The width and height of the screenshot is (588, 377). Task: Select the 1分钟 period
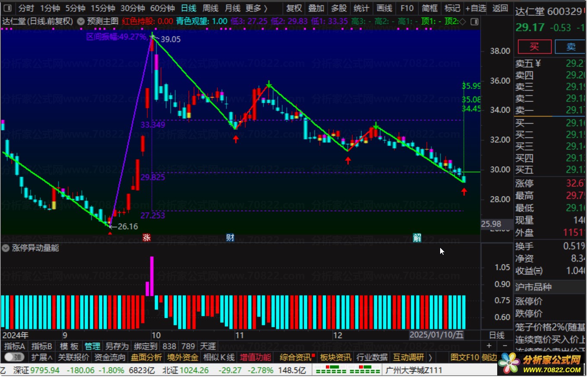[x=50, y=8]
